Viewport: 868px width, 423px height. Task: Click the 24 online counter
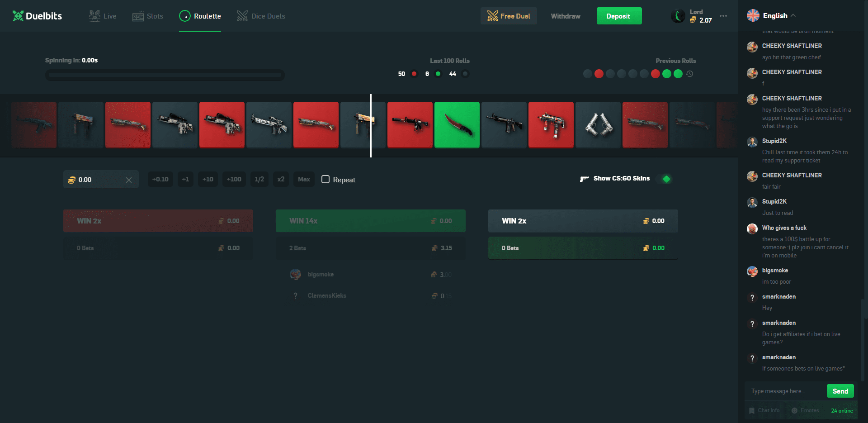click(x=842, y=411)
